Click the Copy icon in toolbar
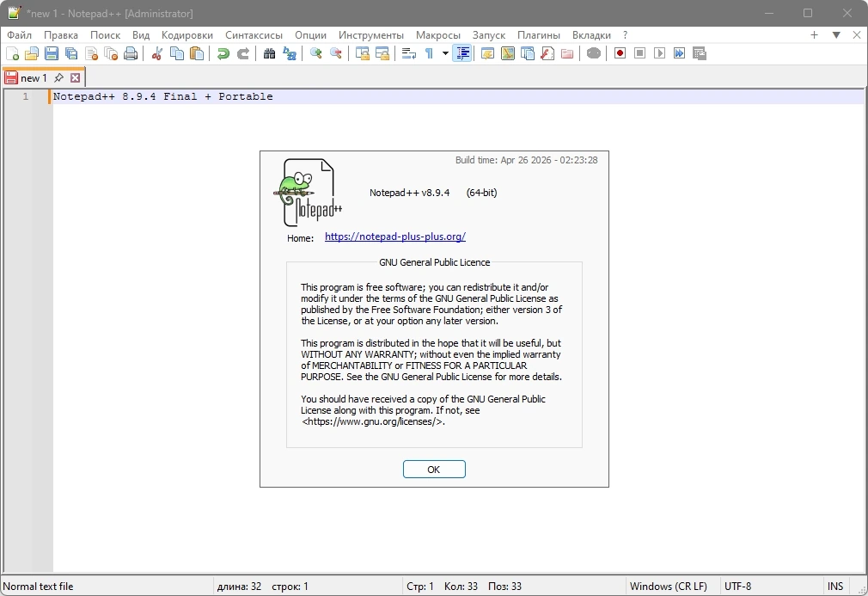Viewport: 868px width, 596px height. coord(177,53)
